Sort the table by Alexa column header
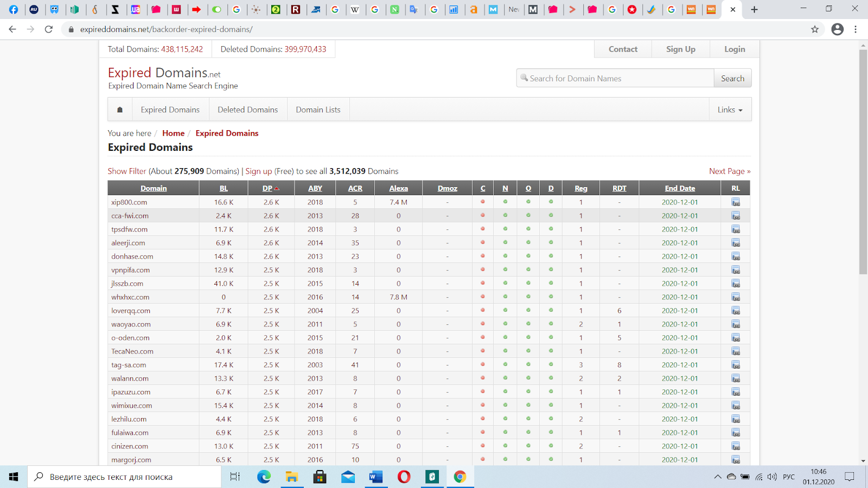Viewport: 868px width, 488px height. pos(399,188)
